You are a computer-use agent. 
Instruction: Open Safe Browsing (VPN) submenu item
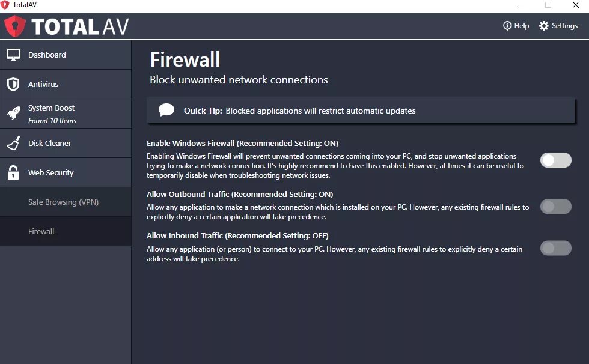click(66, 202)
